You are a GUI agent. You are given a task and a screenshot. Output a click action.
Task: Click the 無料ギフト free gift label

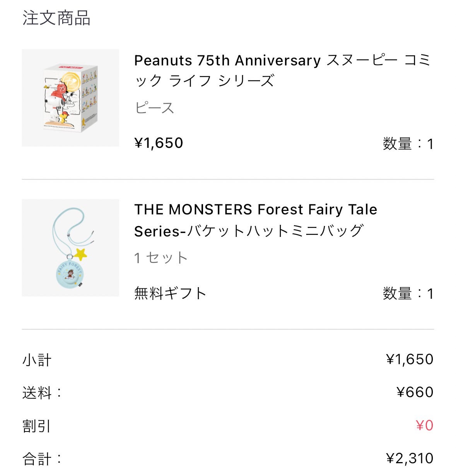point(170,293)
